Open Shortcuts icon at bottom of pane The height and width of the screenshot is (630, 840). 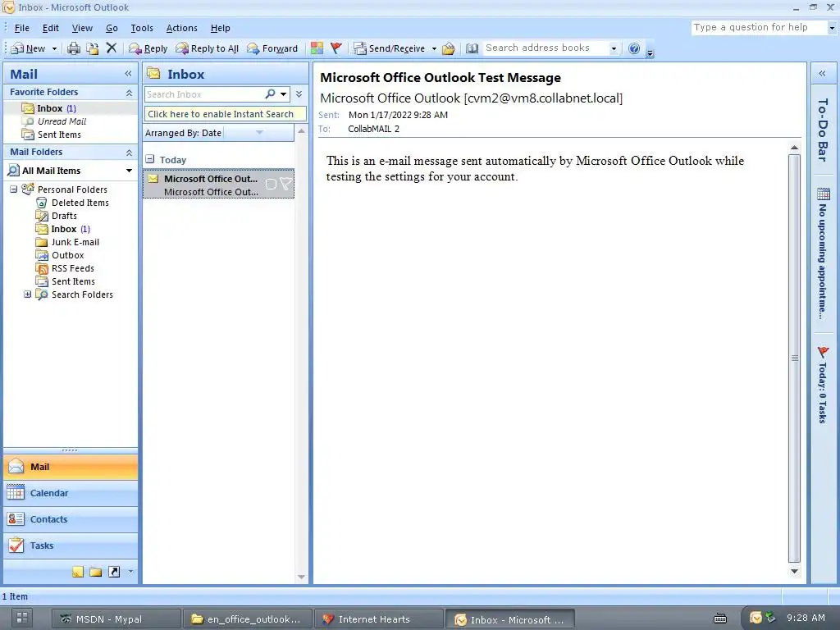pyautogui.click(x=114, y=572)
